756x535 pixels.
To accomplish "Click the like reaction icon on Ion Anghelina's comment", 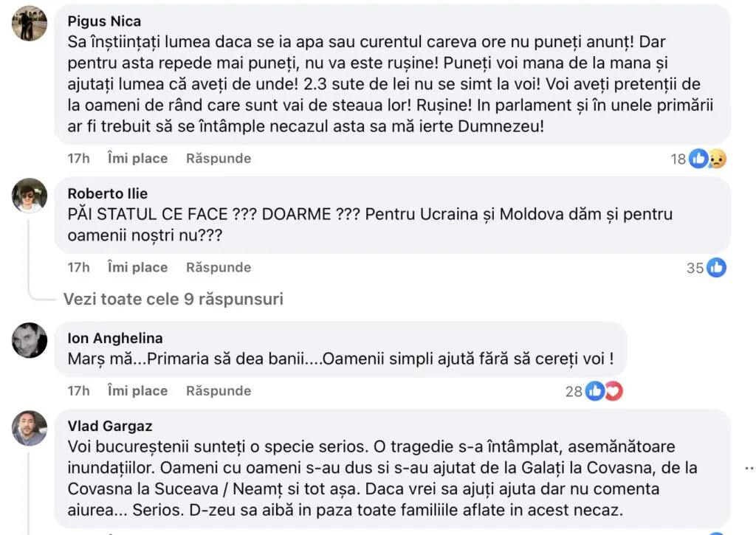I will pyautogui.click(x=595, y=391).
